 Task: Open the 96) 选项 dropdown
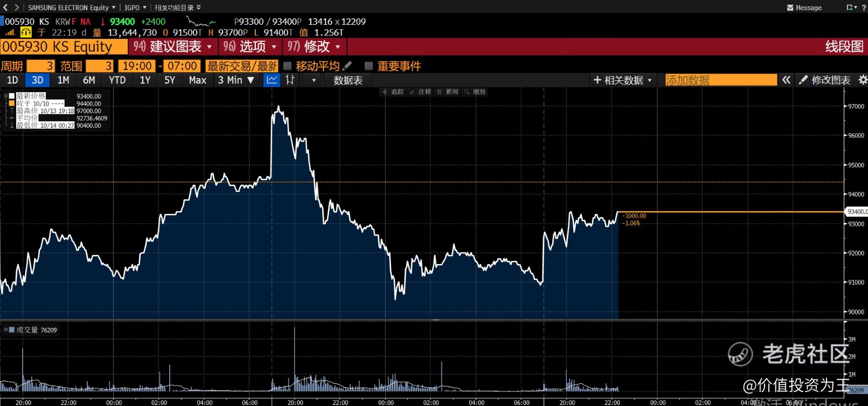[x=250, y=47]
